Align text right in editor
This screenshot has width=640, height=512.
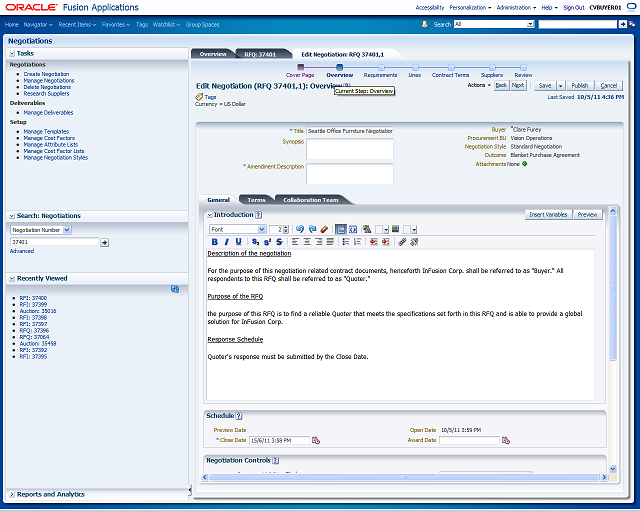319,242
